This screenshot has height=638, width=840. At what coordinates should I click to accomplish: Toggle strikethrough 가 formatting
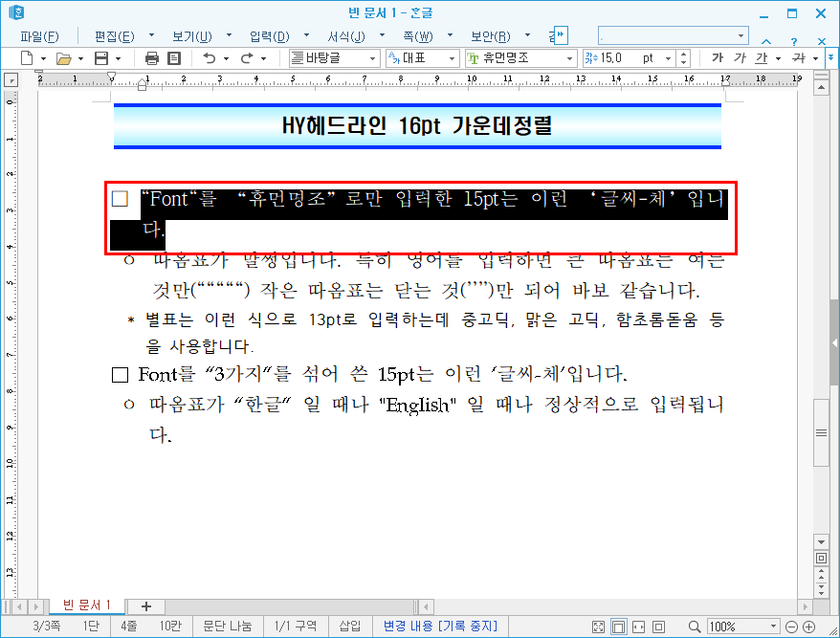point(798,57)
